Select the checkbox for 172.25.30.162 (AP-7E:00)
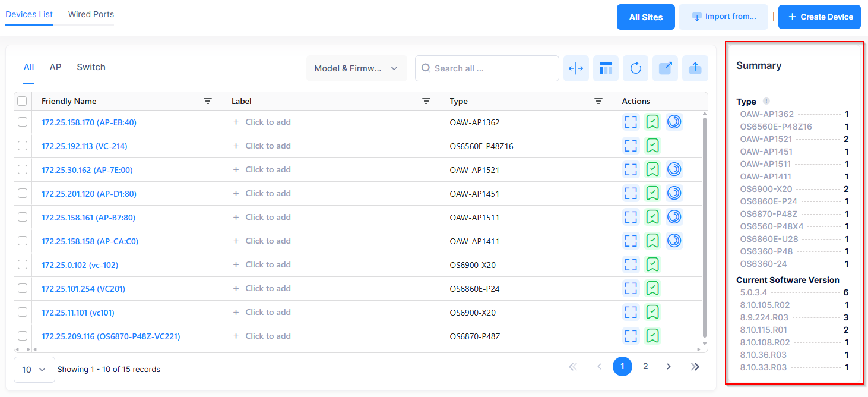The height and width of the screenshot is (397, 868). 23,169
